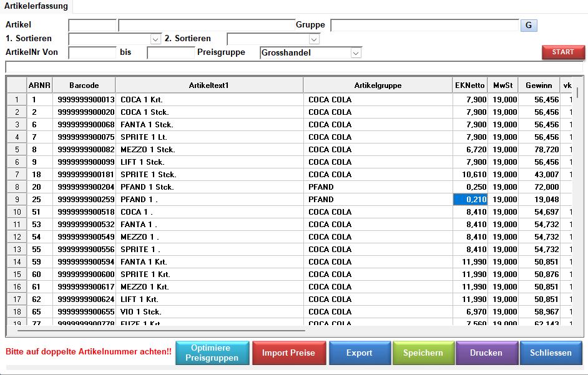Screen dimensions: 588x375
Task: Select the Artikelgruppe column header
Action: 378,85
